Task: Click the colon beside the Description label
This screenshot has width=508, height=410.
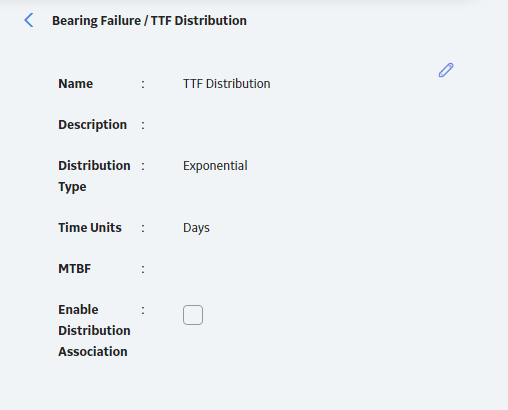Action: point(143,125)
